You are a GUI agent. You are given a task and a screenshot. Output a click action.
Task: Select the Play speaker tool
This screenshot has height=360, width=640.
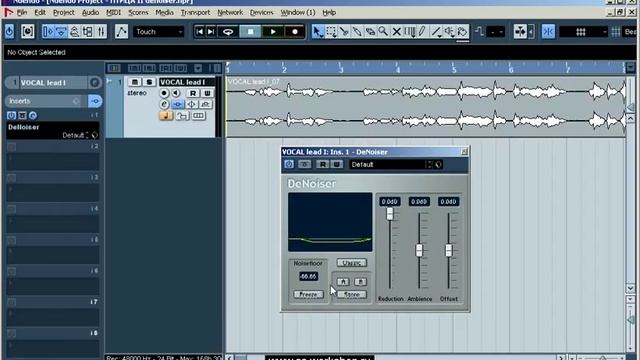[x=449, y=31]
